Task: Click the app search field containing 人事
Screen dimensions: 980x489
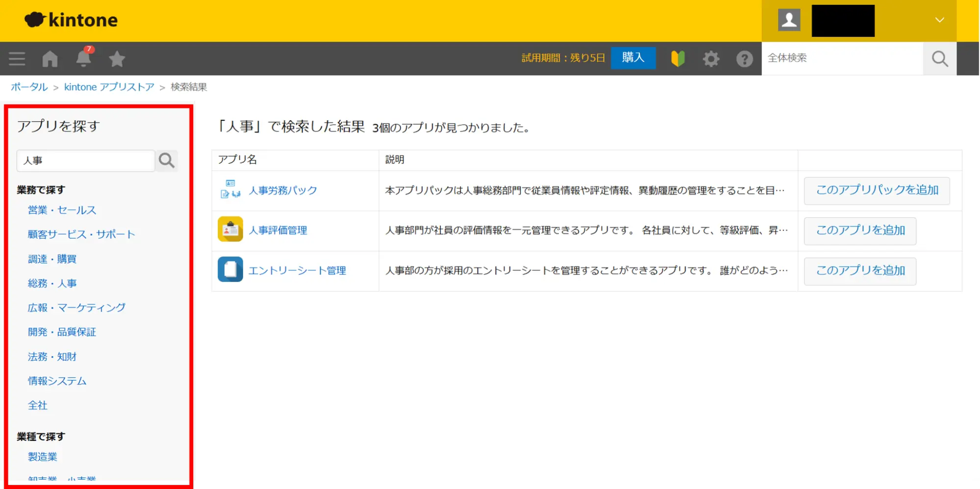Action: (x=86, y=161)
